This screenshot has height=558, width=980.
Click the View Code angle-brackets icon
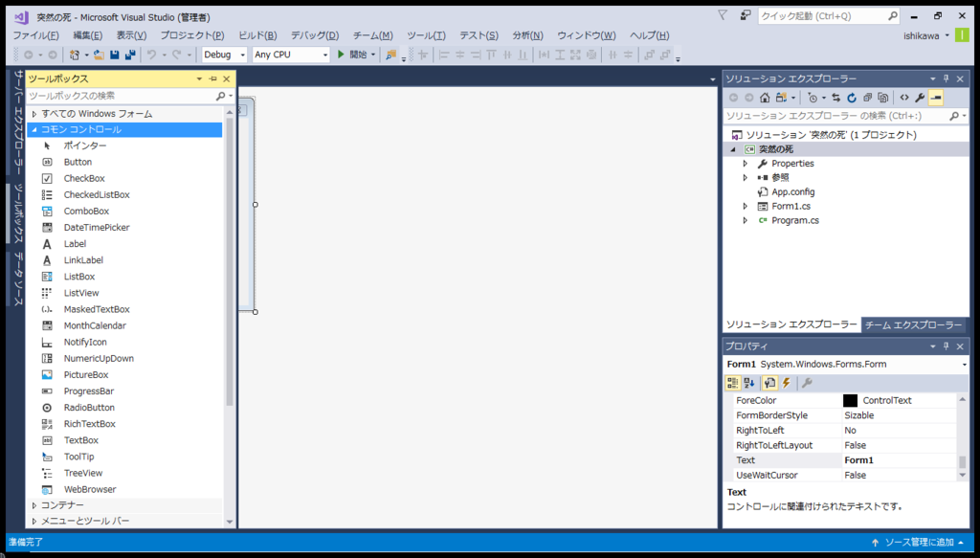(x=904, y=98)
